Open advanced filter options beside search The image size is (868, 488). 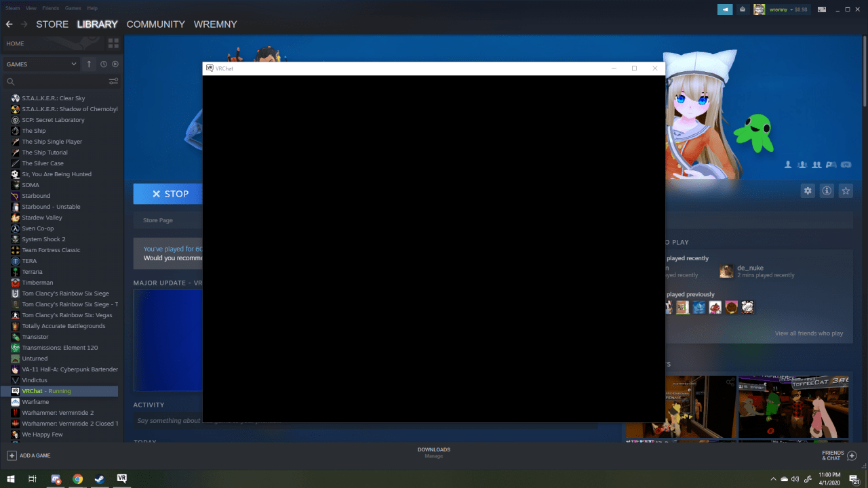114,81
